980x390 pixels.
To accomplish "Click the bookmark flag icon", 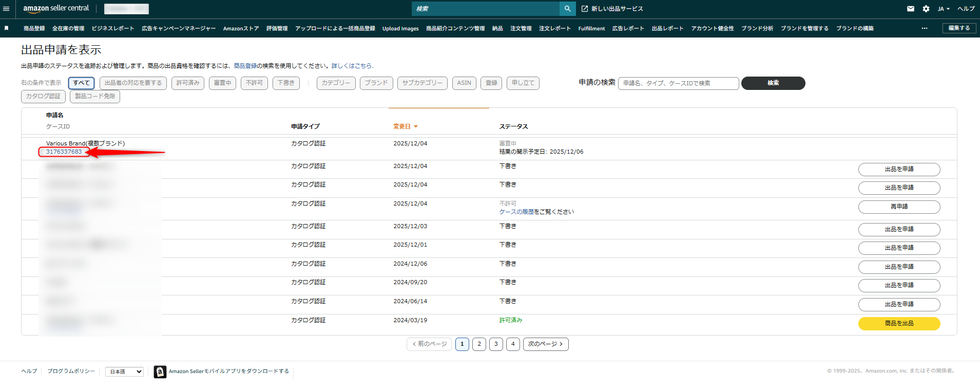I will (x=6, y=28).
